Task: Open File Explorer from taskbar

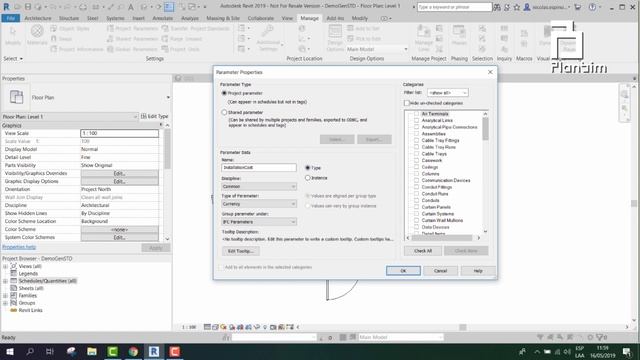Action: (x=92, y=351)
